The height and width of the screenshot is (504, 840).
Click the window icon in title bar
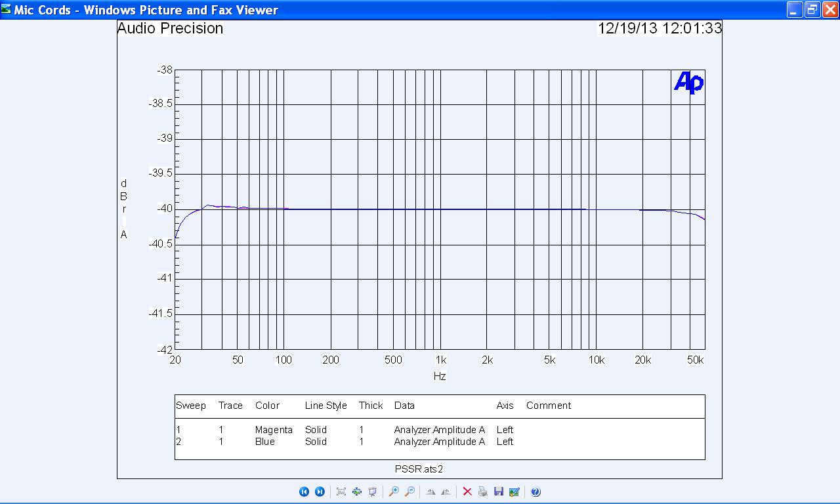[x=7, y=10]
